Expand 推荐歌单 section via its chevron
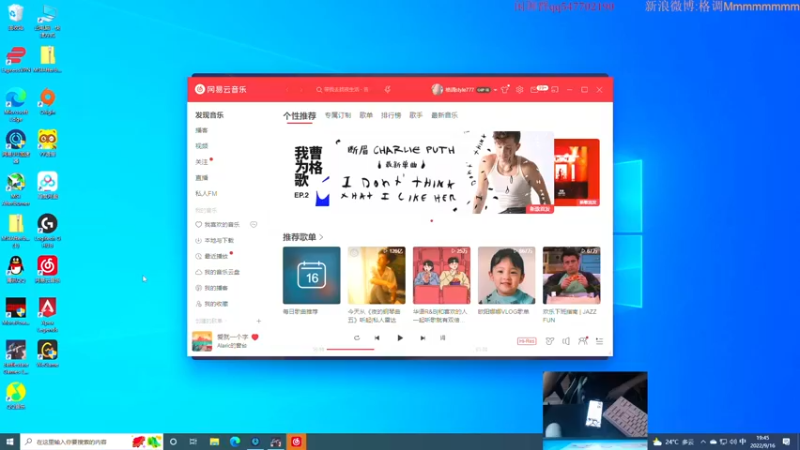 pos(321,237)
